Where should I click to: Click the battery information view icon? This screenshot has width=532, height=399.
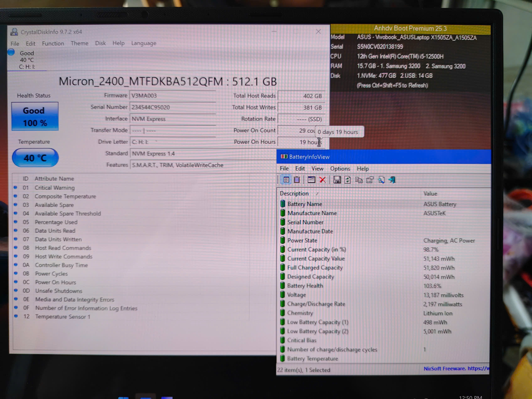pyautogui.click(x=286, y=180)
